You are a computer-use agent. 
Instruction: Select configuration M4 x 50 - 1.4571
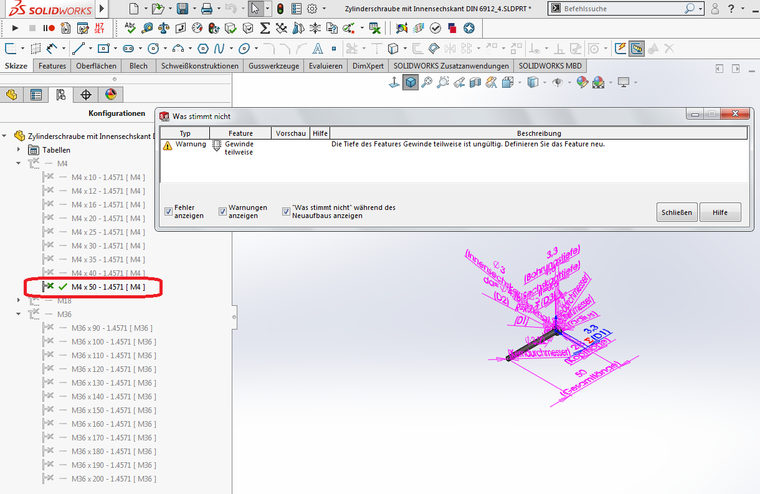(108, 287)
